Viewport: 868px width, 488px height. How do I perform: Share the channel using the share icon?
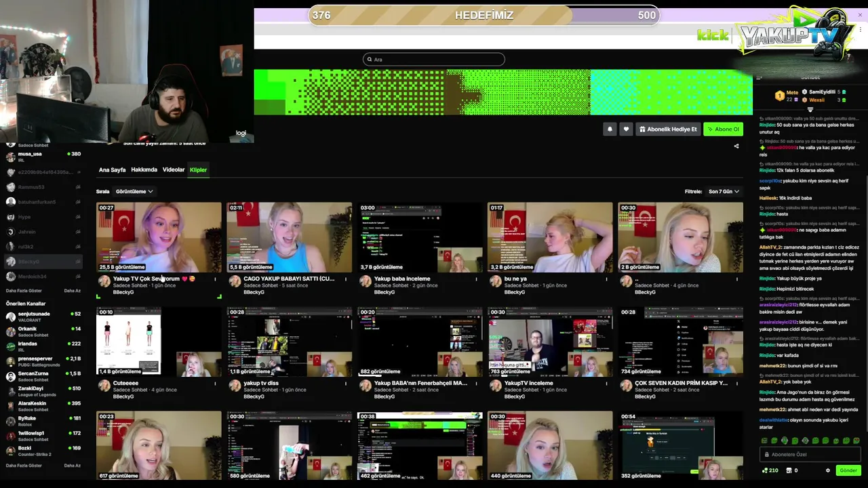[x=736, y=146]
